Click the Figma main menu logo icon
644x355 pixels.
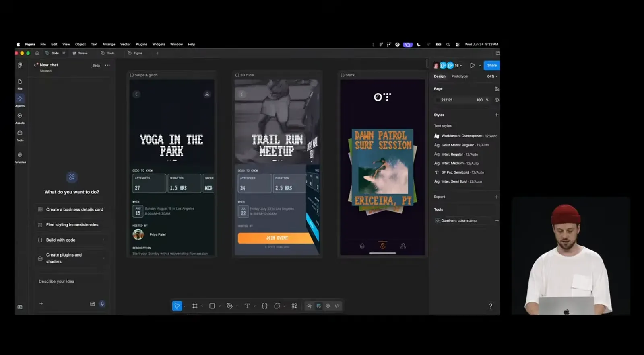20,65
